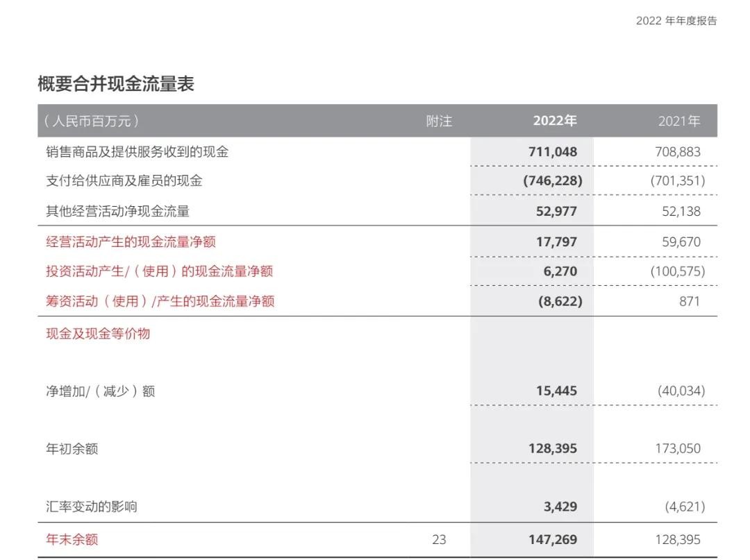This screenshot has height=560, width=750.
Task: Click the 汇率变动的影响 row label
Action: tap(92, 507)
